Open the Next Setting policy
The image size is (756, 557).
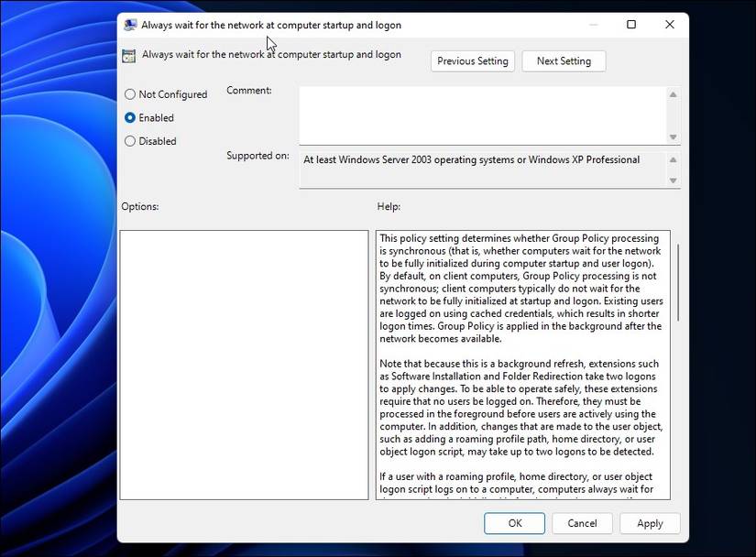(564, 61)
